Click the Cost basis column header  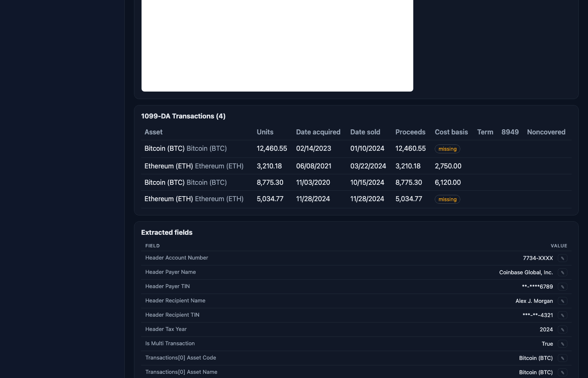(451, 132)
